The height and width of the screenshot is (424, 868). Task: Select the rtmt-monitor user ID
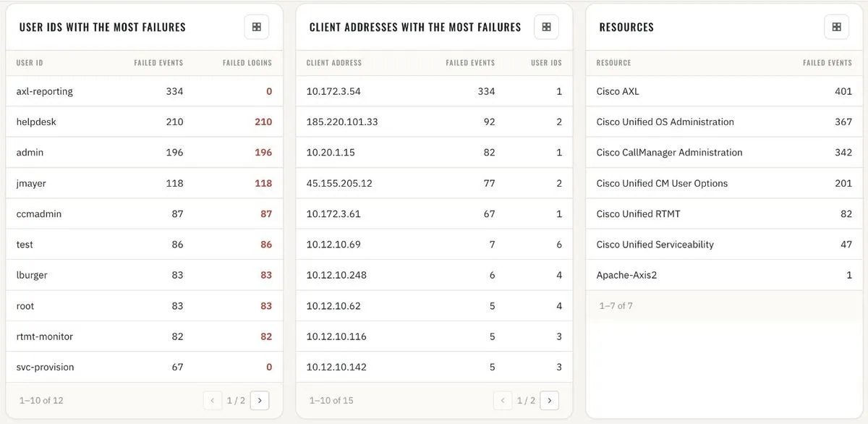pos(45,336)
